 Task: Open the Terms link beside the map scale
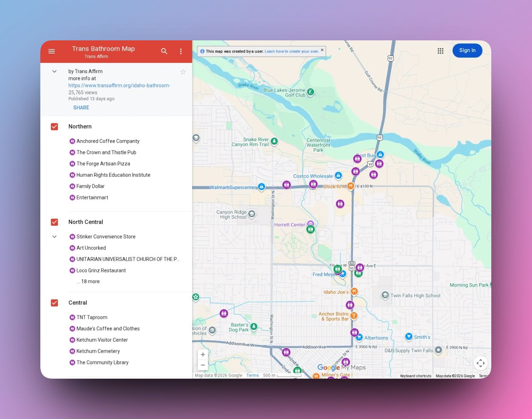(x=252, y=375)
